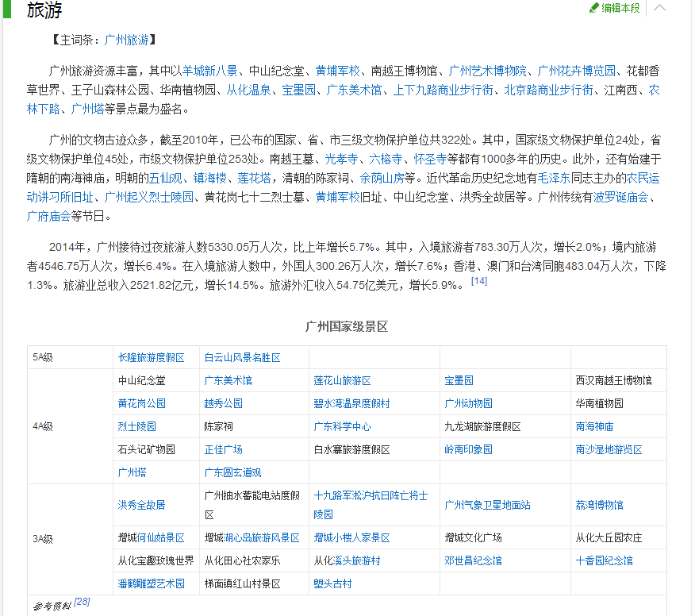
Task: Select the 陈家祠 table cell text
Action: [218, 427]
